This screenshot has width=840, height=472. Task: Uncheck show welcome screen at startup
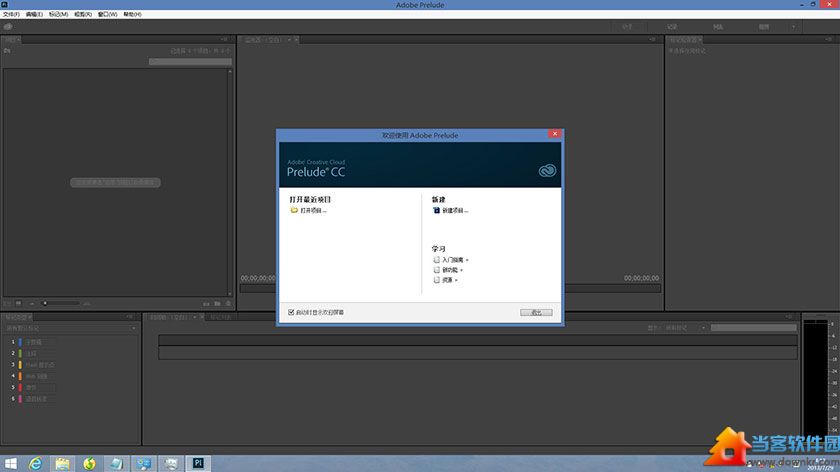pyautogui.click(x=291, y=312)
